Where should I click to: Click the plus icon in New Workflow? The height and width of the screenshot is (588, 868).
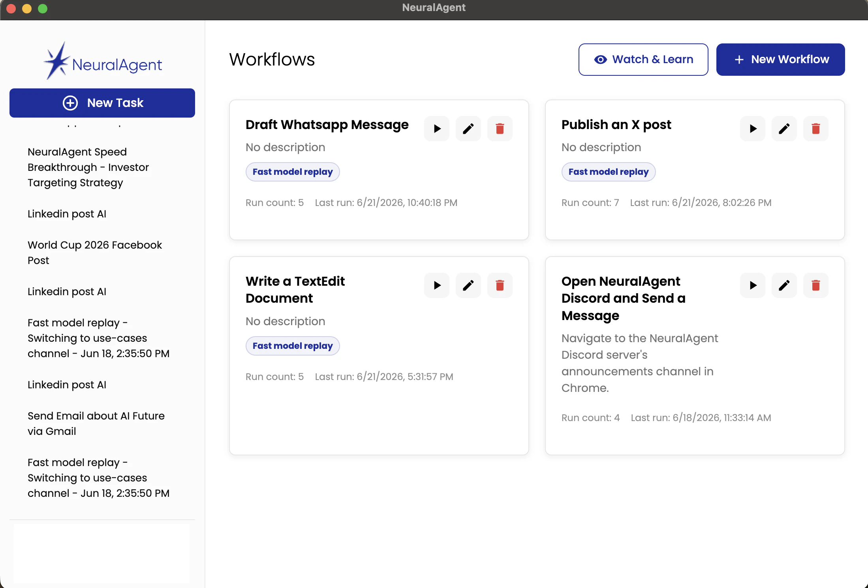coord(739,60)
